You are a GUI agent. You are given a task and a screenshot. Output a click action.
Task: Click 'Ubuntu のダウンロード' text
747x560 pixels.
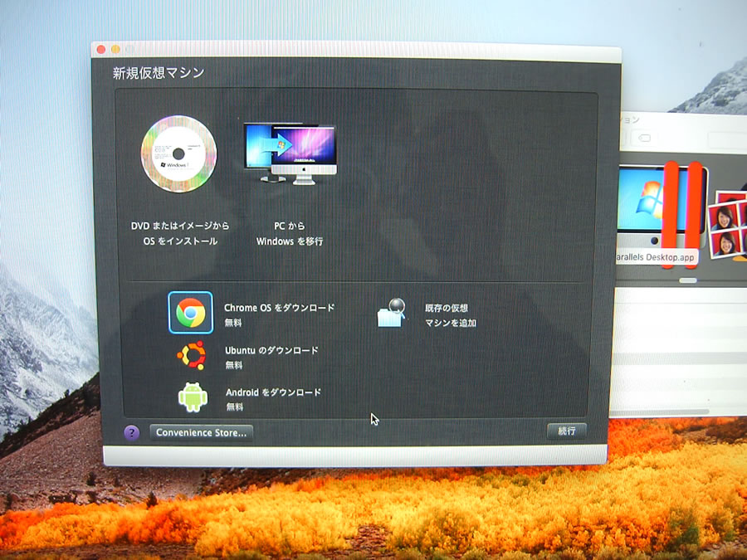tap(271, 350)
